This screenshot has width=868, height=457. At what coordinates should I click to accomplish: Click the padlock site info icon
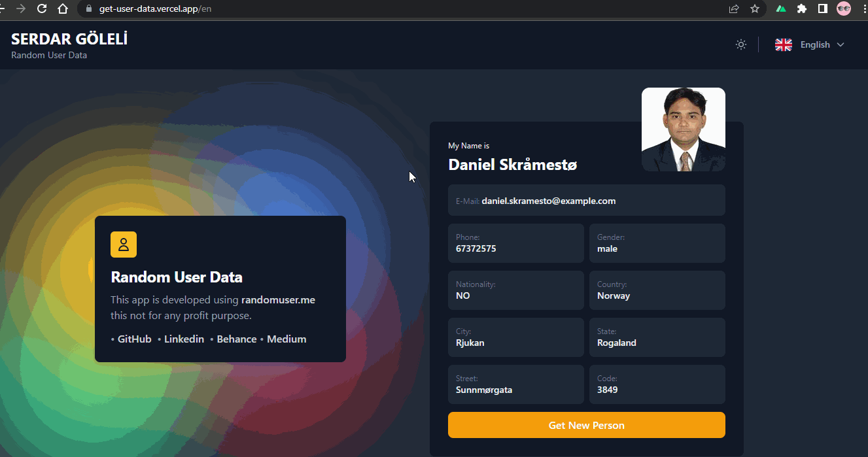(89, 9)
